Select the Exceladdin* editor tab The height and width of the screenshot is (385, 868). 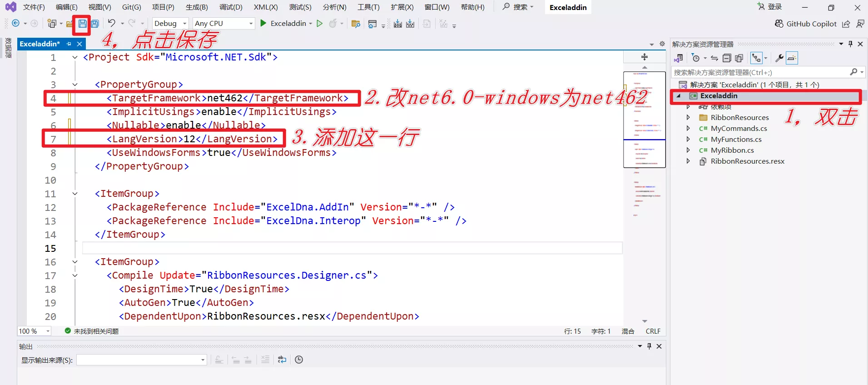[x=40, y=44]
